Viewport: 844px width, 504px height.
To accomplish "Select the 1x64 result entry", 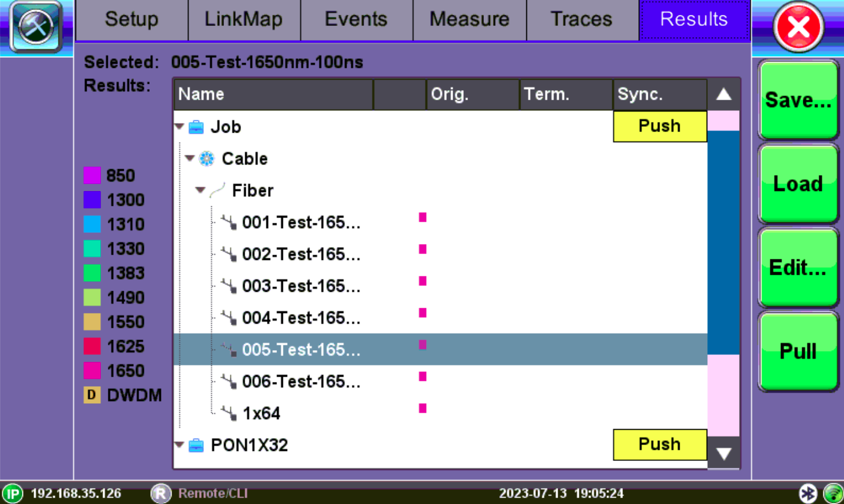I will pos(261,413).
